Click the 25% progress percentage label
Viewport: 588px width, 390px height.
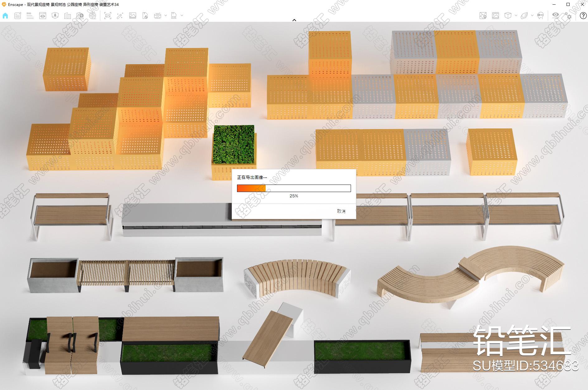pyautogui.click(x=294, y=196)
